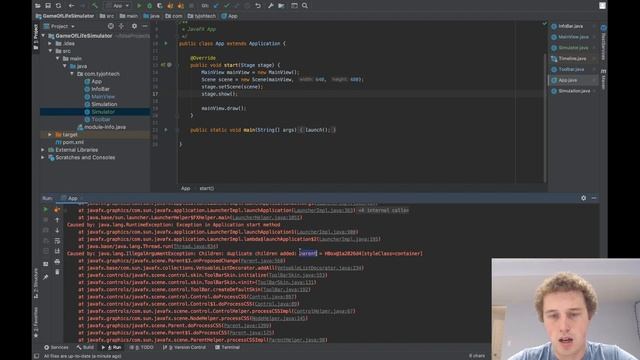Select MainView class in project tree
This screenshot has width=640, height=360.
click(x=100, y=97)
